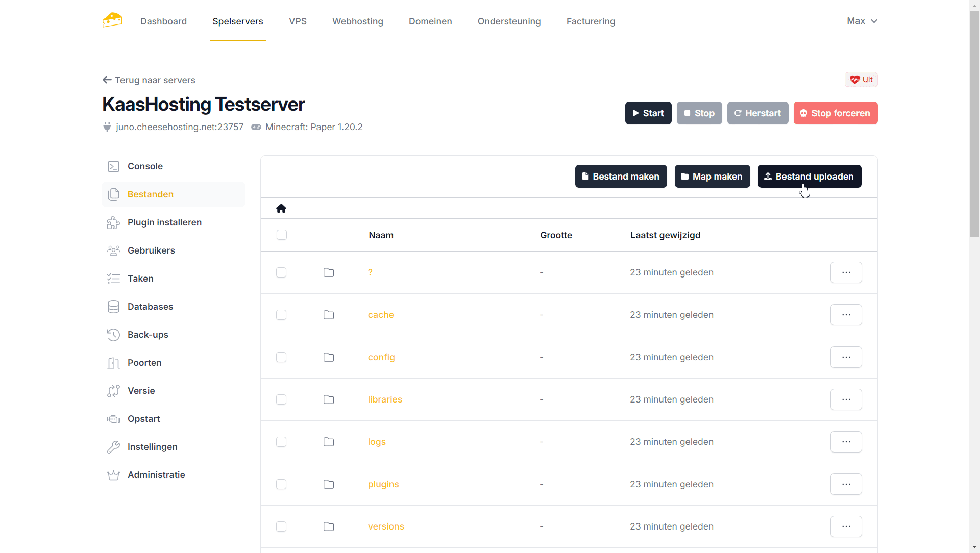Screen dimensions: 980x553
Task: Check the box for cache folder
Action: point(281,315)
